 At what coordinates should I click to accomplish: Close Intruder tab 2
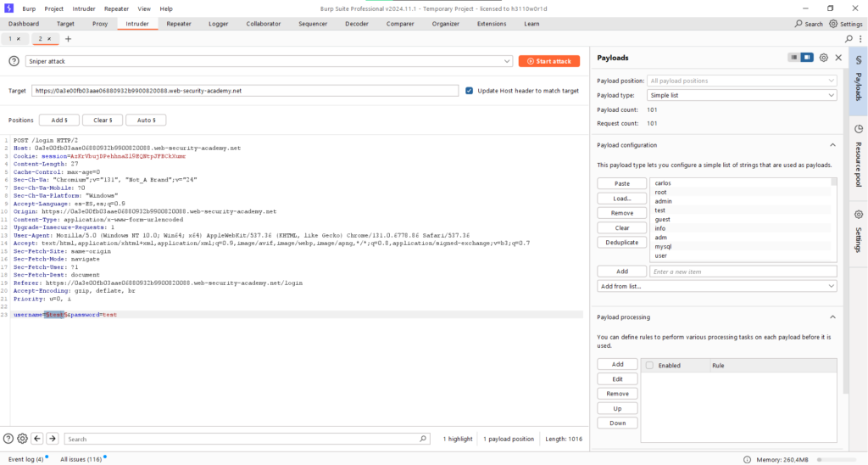(x=48, y=39)
